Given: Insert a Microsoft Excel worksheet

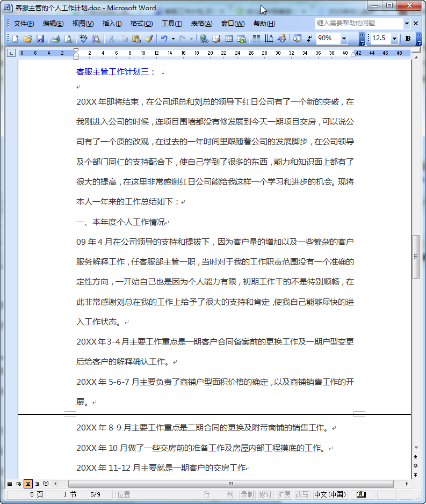Looking at the screenshot, I should tap(241, 39).
